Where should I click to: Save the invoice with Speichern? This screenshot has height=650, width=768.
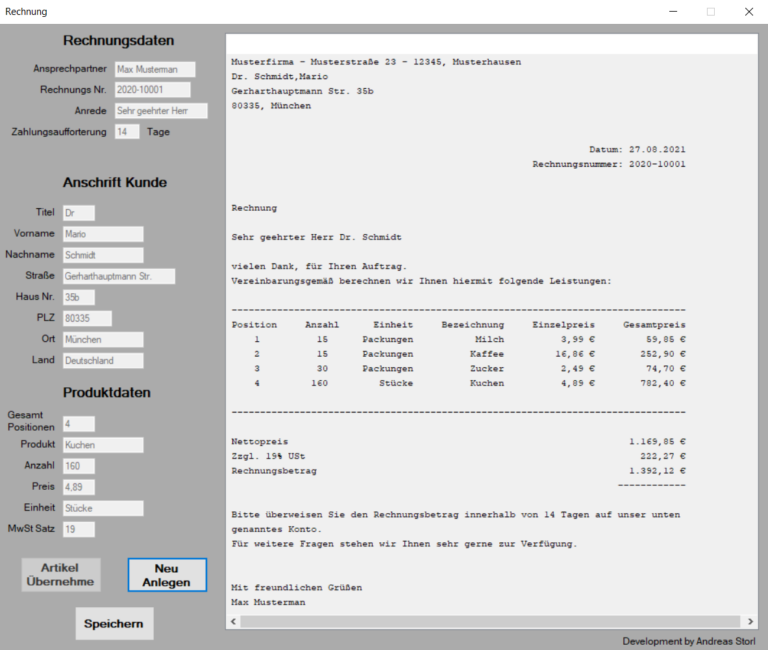[114, 624]
